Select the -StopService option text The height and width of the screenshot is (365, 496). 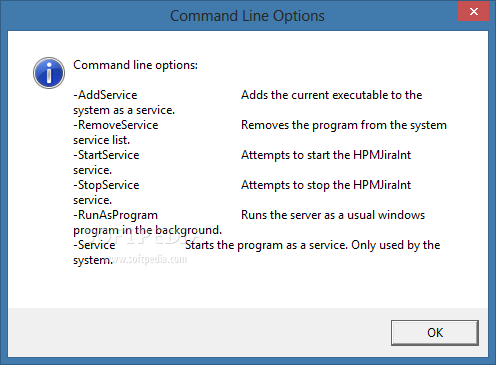click(x=106, y=185)
